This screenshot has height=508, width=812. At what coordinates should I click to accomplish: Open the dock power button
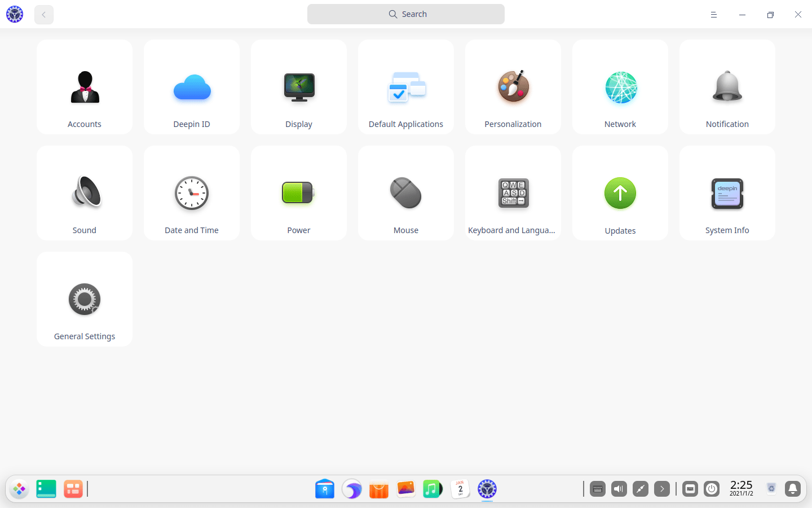[712, 489]
